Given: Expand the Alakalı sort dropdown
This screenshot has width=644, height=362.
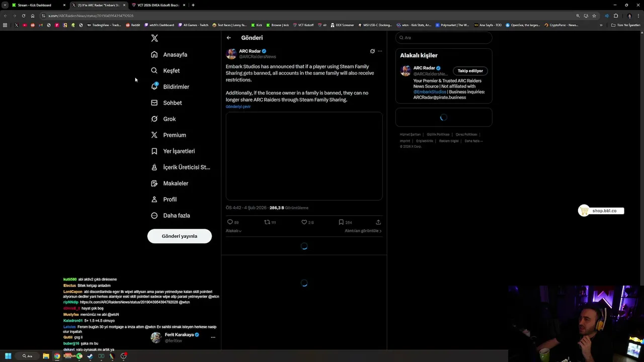Looking at the screenshot, I should pyautogui.click(x=233, y=231).
